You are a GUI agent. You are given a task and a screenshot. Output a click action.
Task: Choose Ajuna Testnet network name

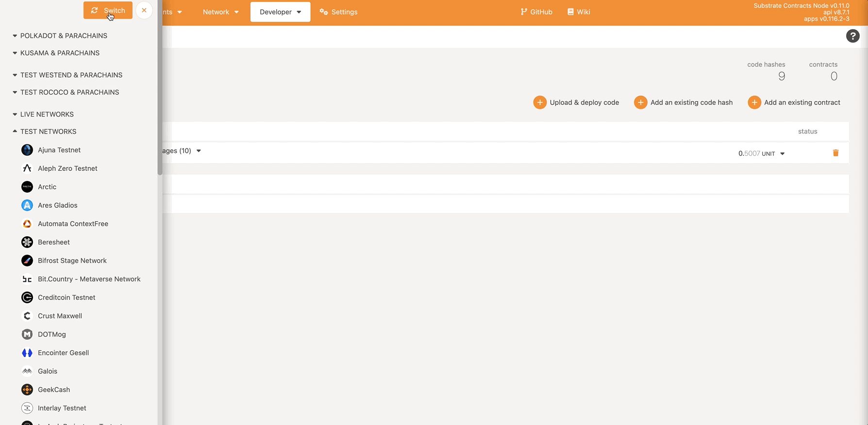pos(59,150)
